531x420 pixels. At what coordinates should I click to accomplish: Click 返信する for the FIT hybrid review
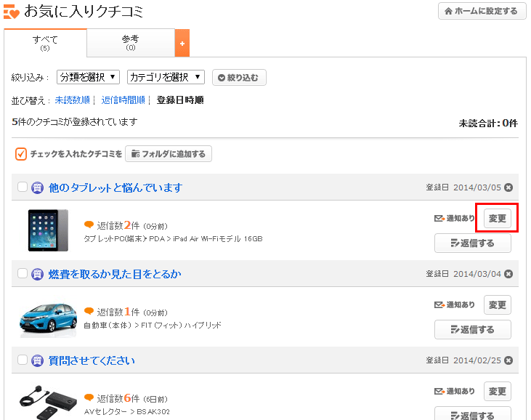pyautogui.click(x=473, y=330)
